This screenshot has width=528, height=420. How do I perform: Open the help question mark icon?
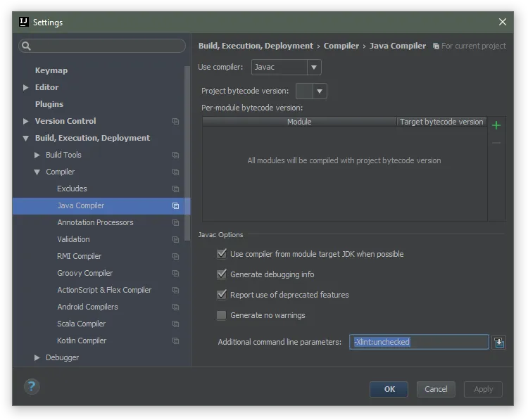(32, 386)
